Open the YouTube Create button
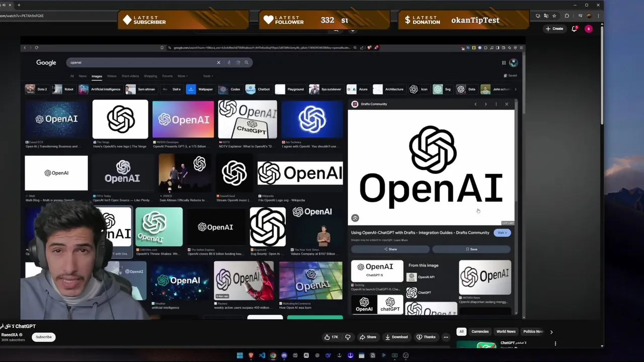 point(554,29)
